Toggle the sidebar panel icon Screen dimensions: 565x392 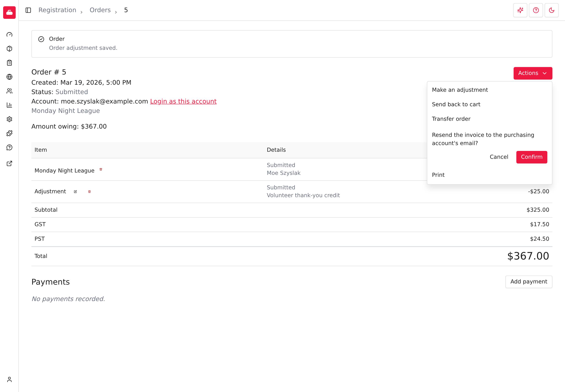[28, 10]
